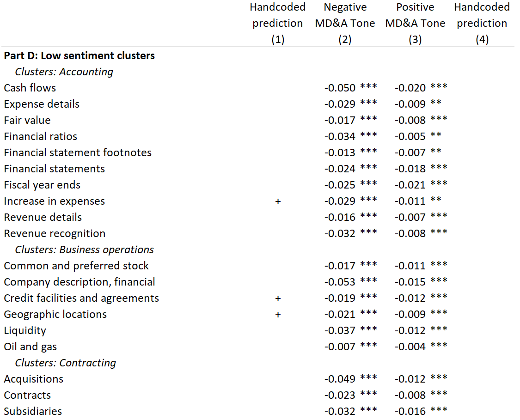Screen dimensions: 520x420
Task: Select the -0.049 Acquisitions value
Action: click(340, 379)
